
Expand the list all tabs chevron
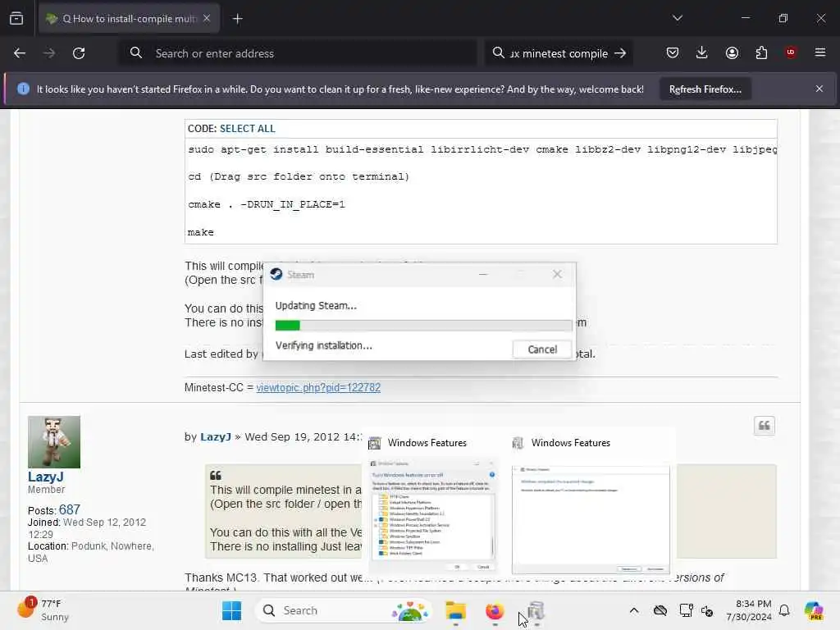tap(677, 18)
